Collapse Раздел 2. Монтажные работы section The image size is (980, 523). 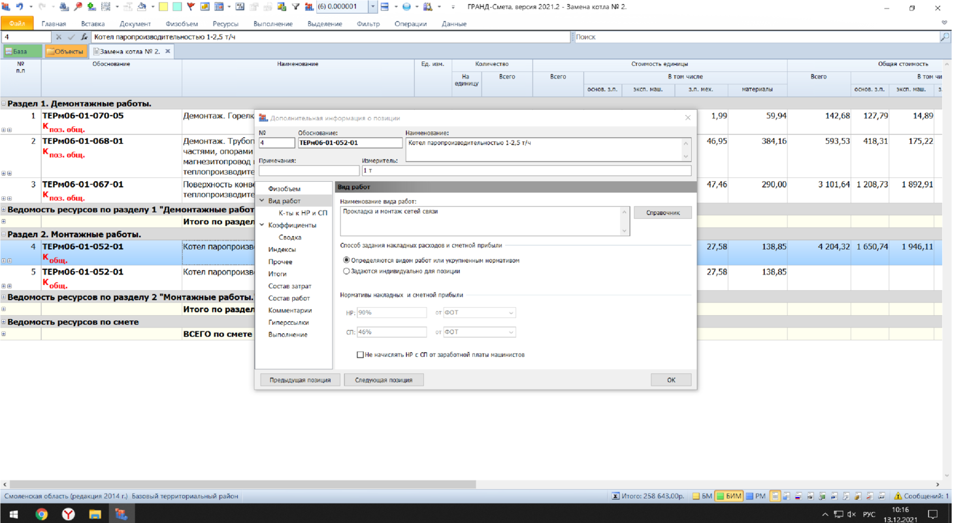(4, 234)
